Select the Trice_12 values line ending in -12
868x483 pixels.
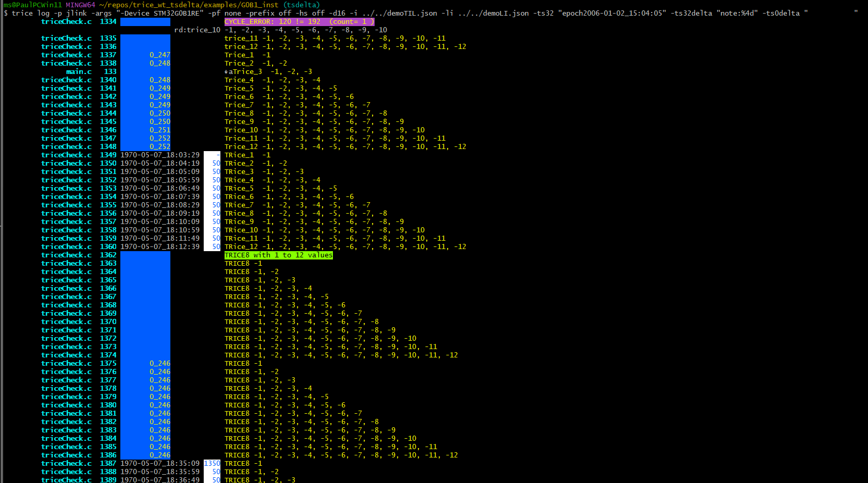click(344, 146)
